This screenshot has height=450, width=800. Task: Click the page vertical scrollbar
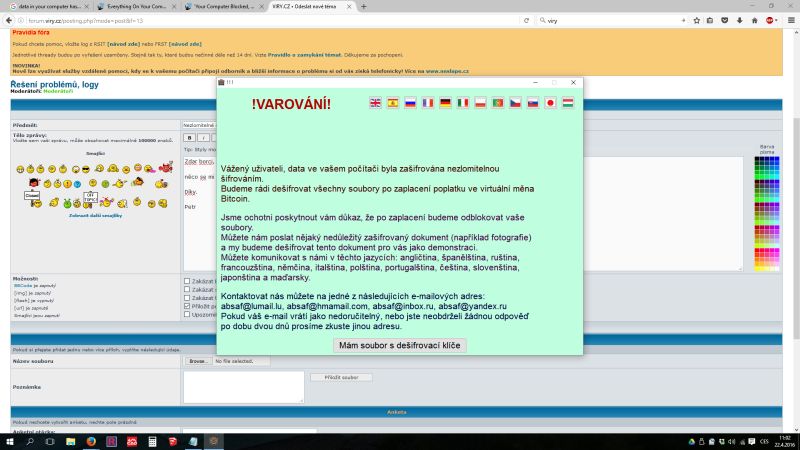point(796,230)
